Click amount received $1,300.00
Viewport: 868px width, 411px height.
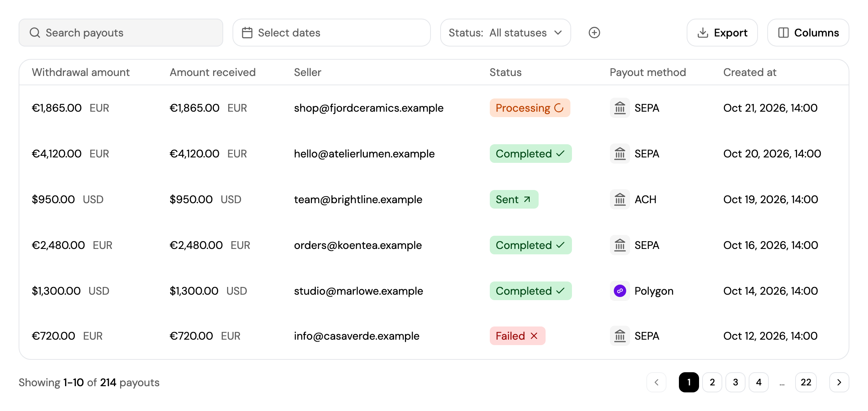click(194, 291)
